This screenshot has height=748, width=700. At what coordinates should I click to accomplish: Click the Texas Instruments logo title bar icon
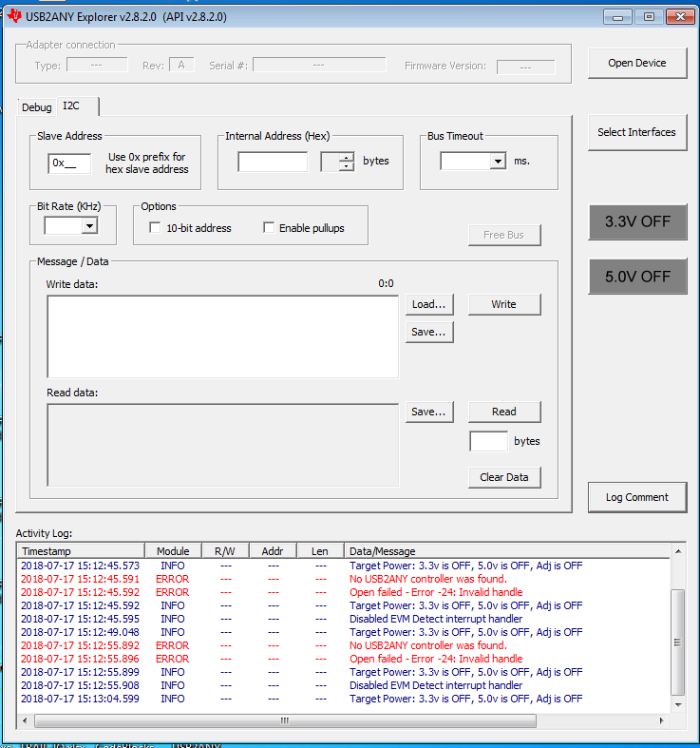tap(14, 16)
